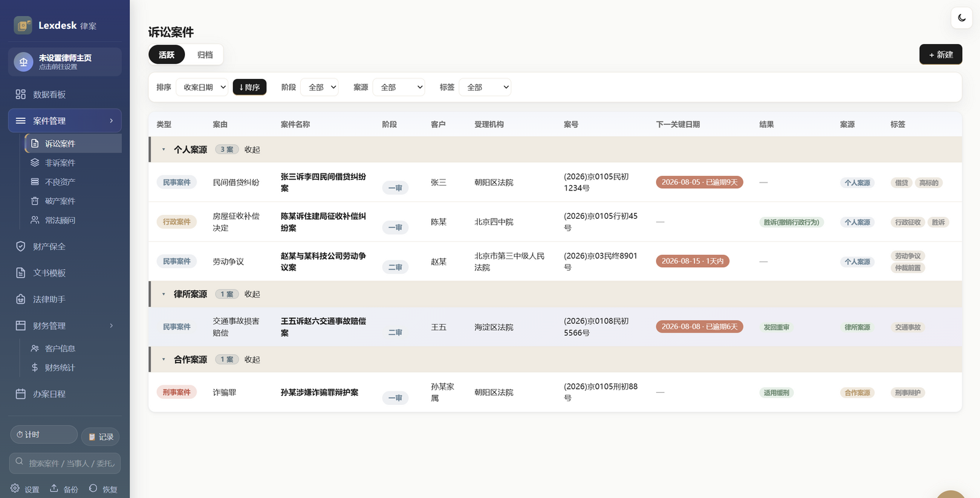Image resolution: width=980 pixels, height=498 pixels.
Task: Switch to 活跃 tab
Action: pyautogui.click(x=167, y=55)
